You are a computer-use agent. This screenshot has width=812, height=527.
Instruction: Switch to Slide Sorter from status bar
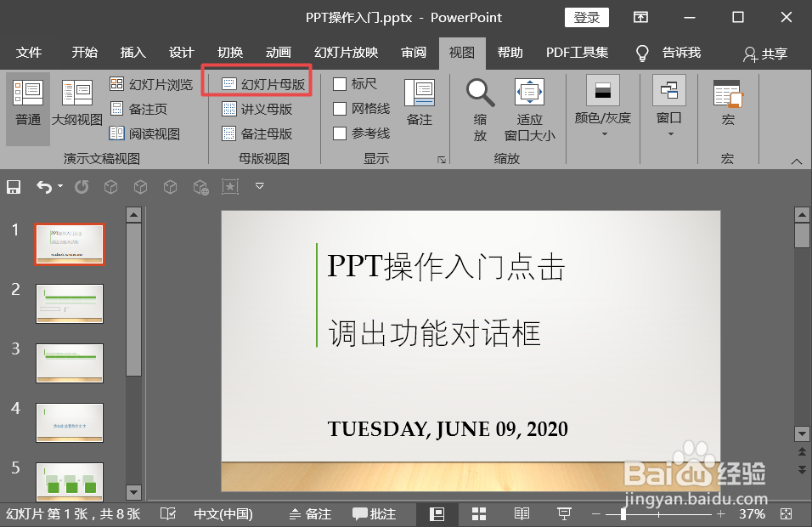point(479,513)
